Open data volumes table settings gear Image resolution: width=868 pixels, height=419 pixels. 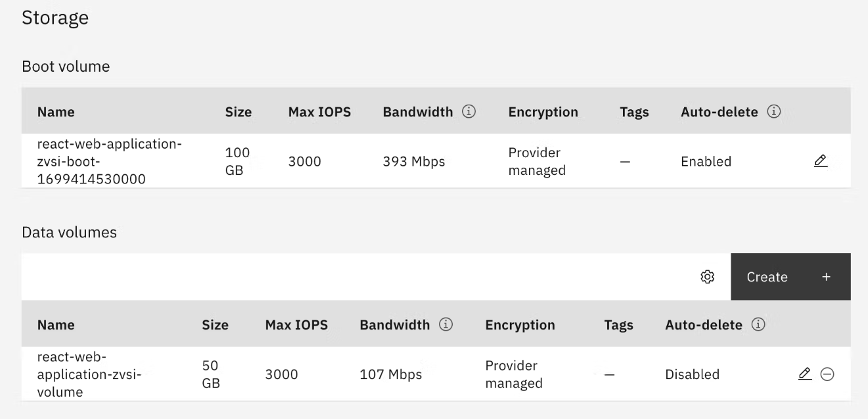(x=708, y=277)
